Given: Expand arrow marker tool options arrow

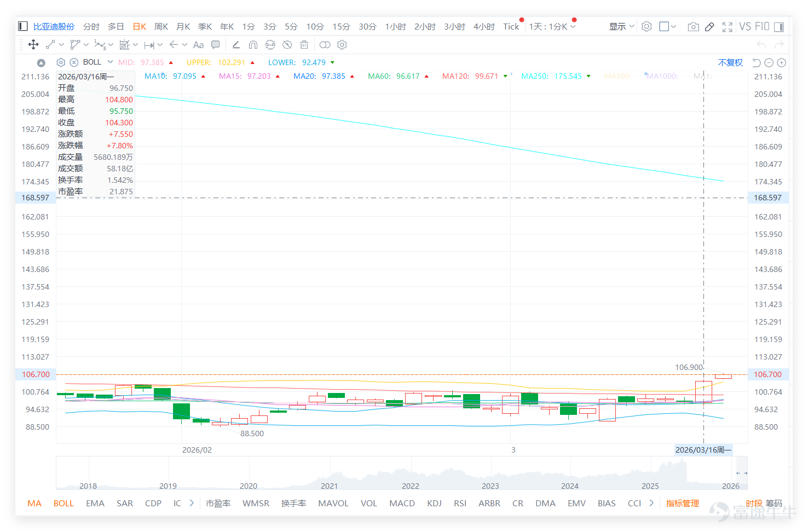Looking at the screenshot, I should pyautogui.click(x=184, y=45).
